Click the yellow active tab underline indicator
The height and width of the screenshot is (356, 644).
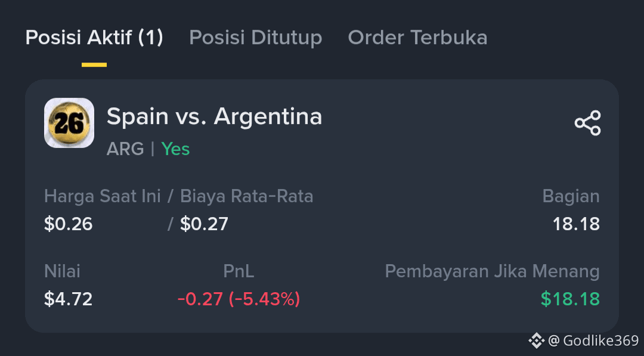tap(94, 65)
